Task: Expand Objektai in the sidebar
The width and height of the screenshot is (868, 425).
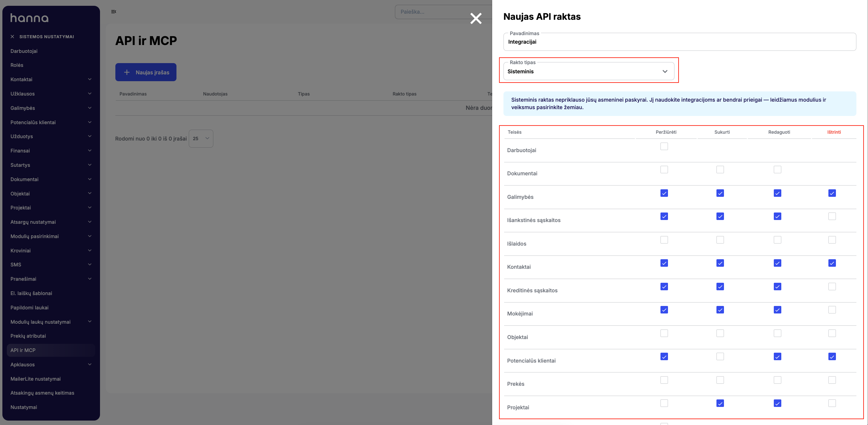Action: coord(51,194)
